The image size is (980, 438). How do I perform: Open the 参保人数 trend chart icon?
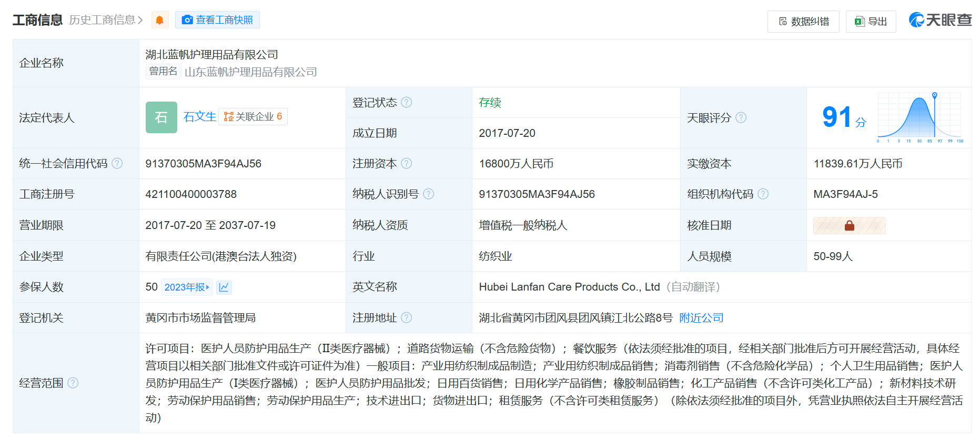(224, 287)
